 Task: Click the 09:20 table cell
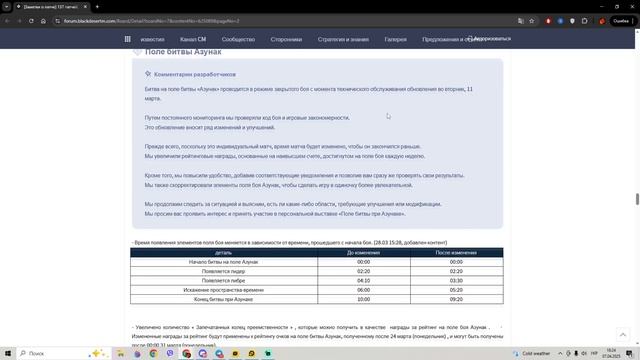click(x=456, y=300)
